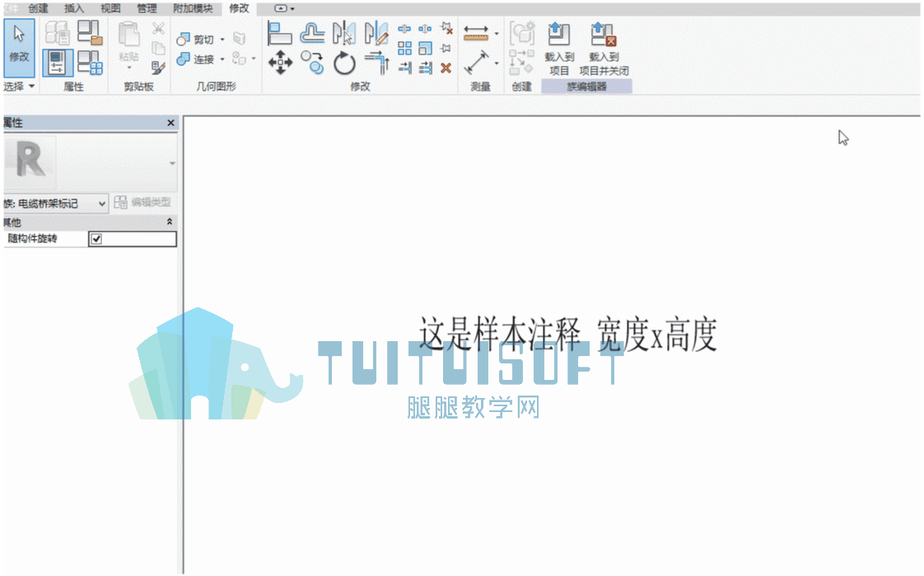Toggle the Properties palette button

click(57, 63)
